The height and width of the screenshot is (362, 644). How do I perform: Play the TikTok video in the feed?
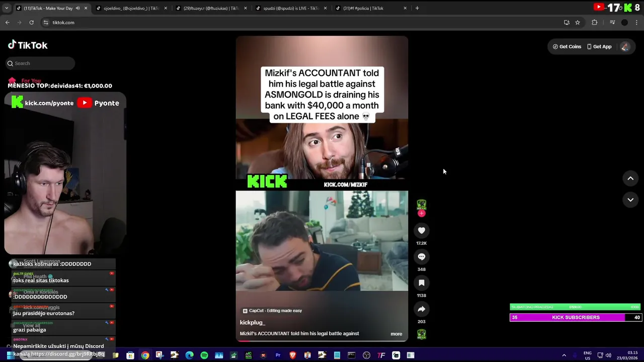[322, 189]
